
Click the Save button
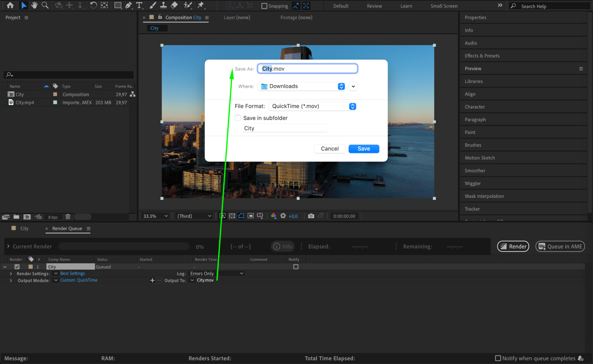tap(363, 149)
